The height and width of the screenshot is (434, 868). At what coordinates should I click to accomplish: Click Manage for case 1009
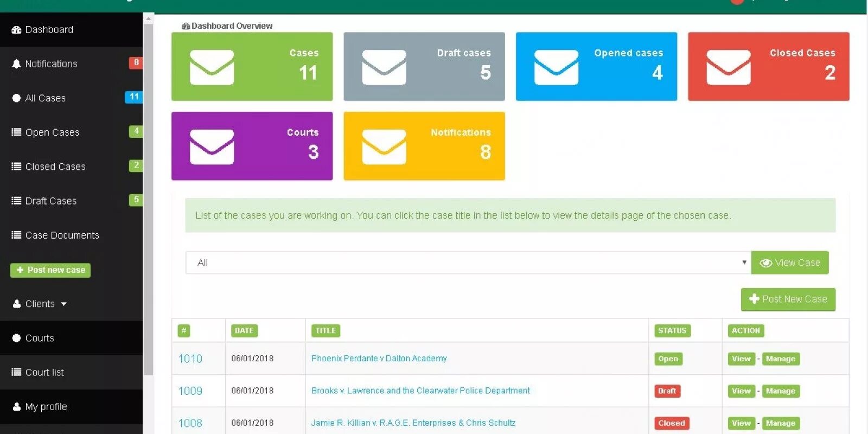coord(781,391)
